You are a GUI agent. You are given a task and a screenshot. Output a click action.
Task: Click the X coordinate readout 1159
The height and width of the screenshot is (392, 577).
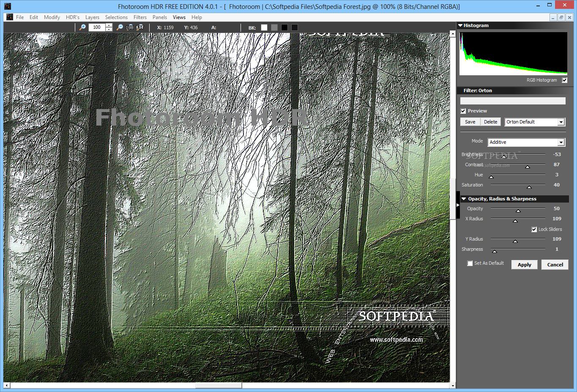168,27
